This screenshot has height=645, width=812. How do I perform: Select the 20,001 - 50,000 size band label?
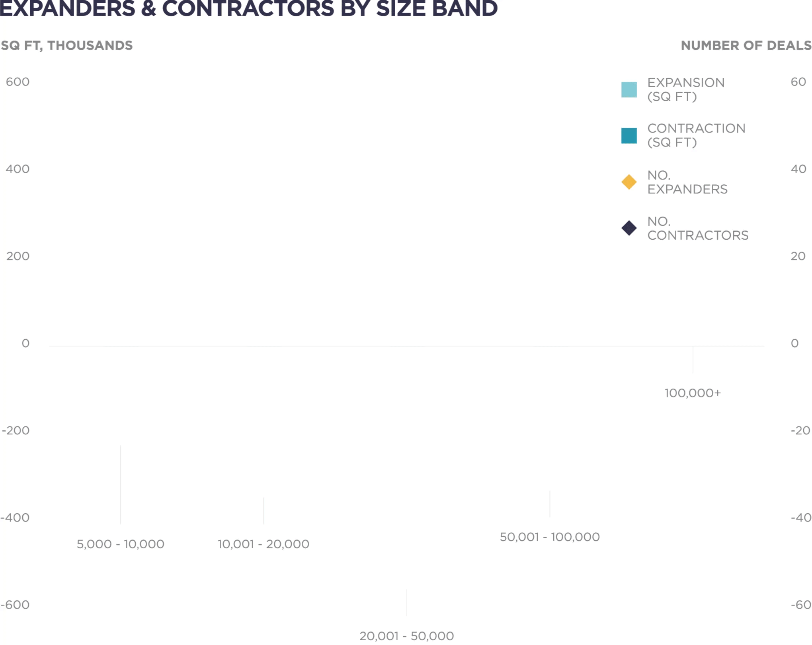click(406, 636)
